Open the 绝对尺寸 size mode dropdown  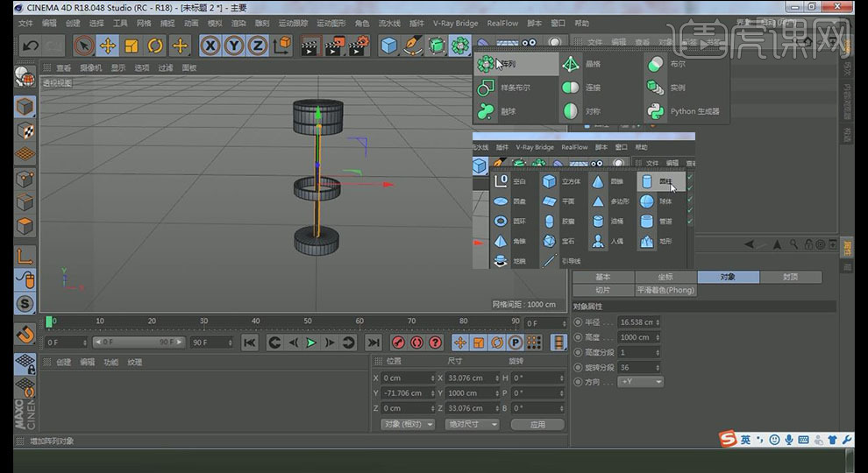click(x=473, y=424)
